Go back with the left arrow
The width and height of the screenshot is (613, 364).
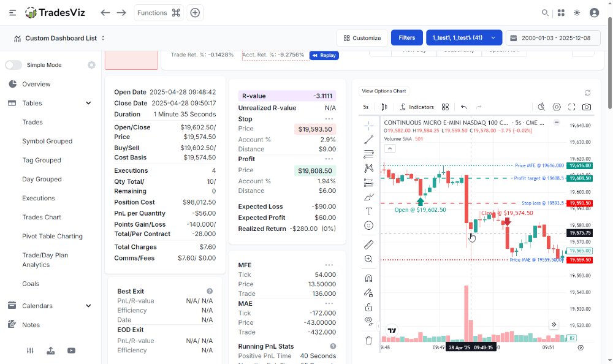[105, 12]
